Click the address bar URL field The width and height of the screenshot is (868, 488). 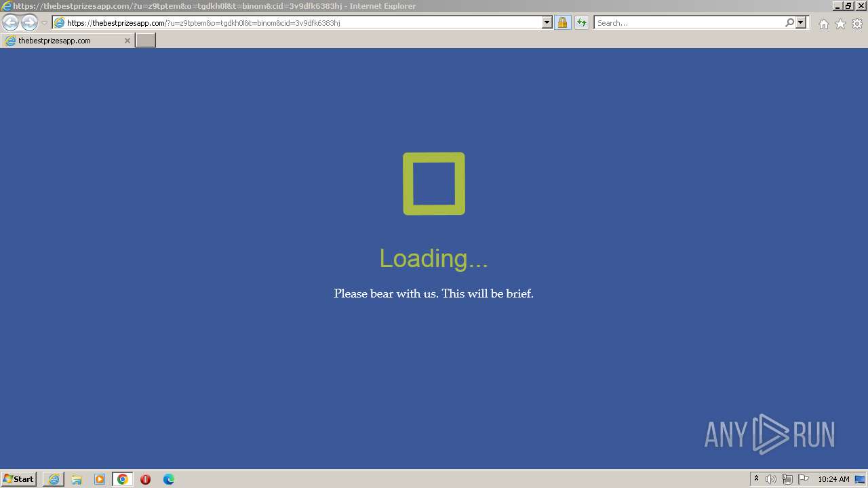click(x=302, y=23)
